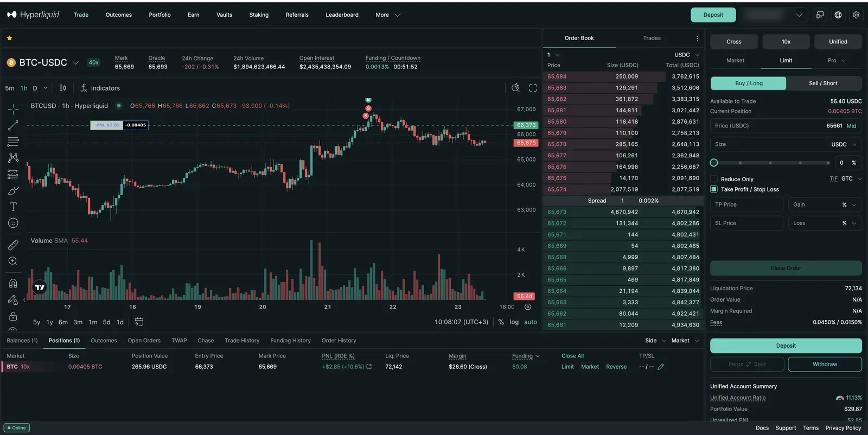Go to the Vaults page

224,15
